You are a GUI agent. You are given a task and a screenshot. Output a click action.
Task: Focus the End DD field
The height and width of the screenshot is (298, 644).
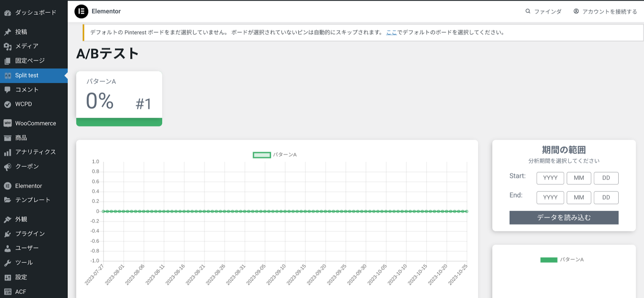(x=606, y=198)
